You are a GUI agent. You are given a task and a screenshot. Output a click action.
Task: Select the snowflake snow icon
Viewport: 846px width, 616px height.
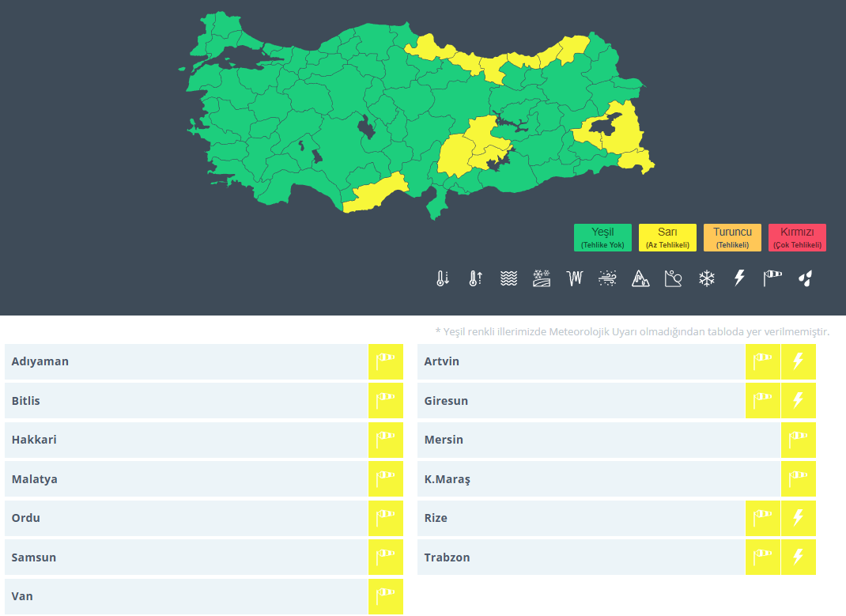pyautogui.click(x=706, y=278)
